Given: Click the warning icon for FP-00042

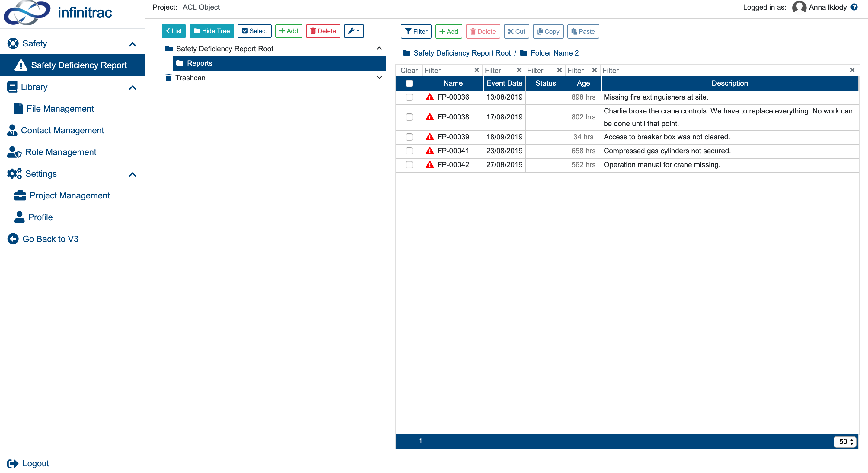Looking at the screenshot, I should pyautogui.click(x=429, y=164).
